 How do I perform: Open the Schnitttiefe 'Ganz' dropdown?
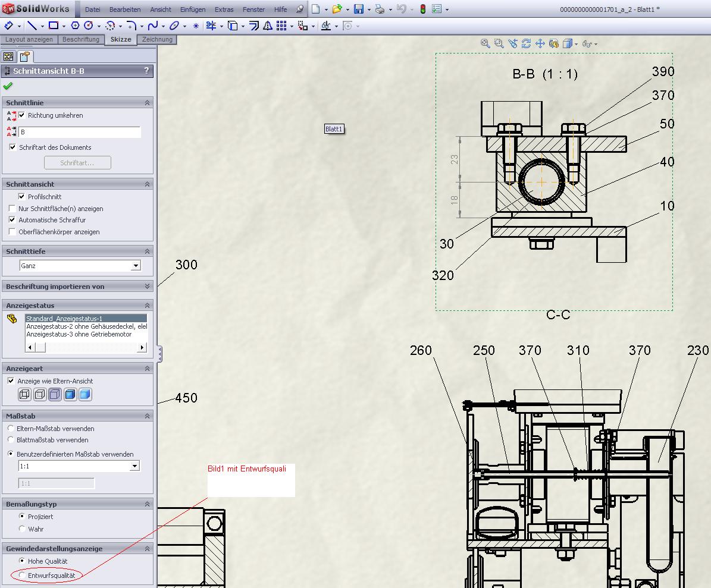[x=136, y=266]
